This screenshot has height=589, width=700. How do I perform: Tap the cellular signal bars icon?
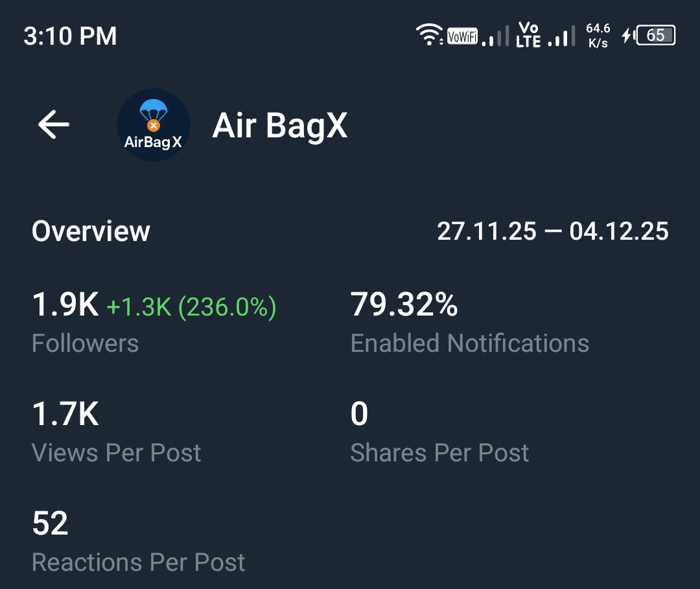click(496, 38)
